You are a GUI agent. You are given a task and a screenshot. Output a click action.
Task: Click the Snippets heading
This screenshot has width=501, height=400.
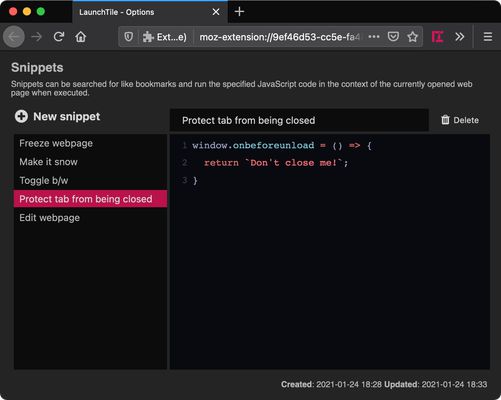pos(37,68)
